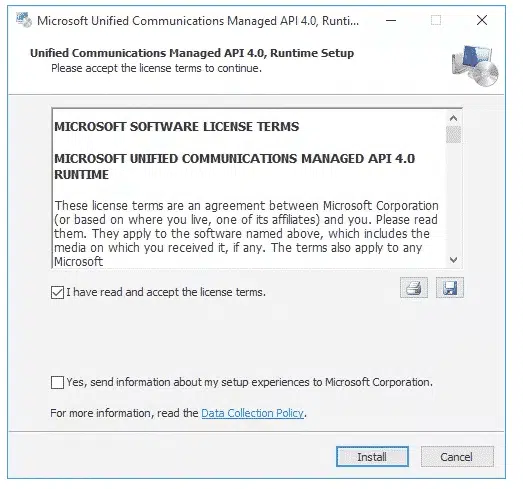Click the empty scrollbar track below the thumb
Screen dimensions: 523x489
tap(453, 198)
